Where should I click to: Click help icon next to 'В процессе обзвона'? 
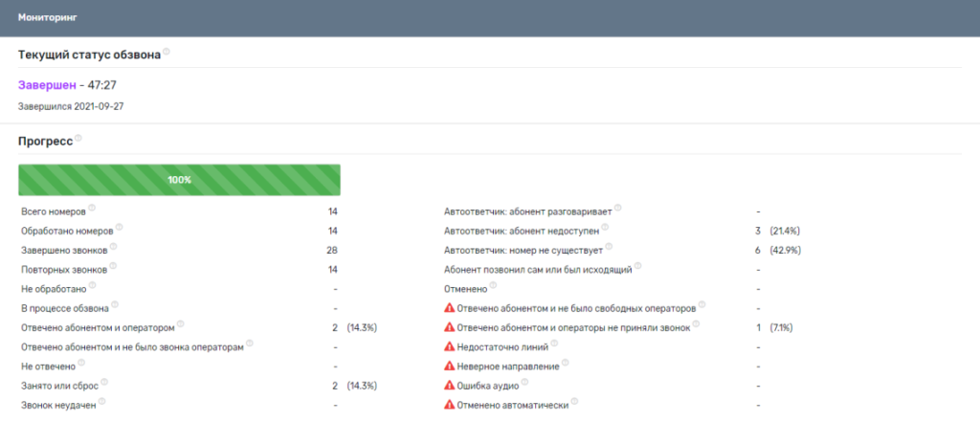pyautogui.click(x=115, y=305)
